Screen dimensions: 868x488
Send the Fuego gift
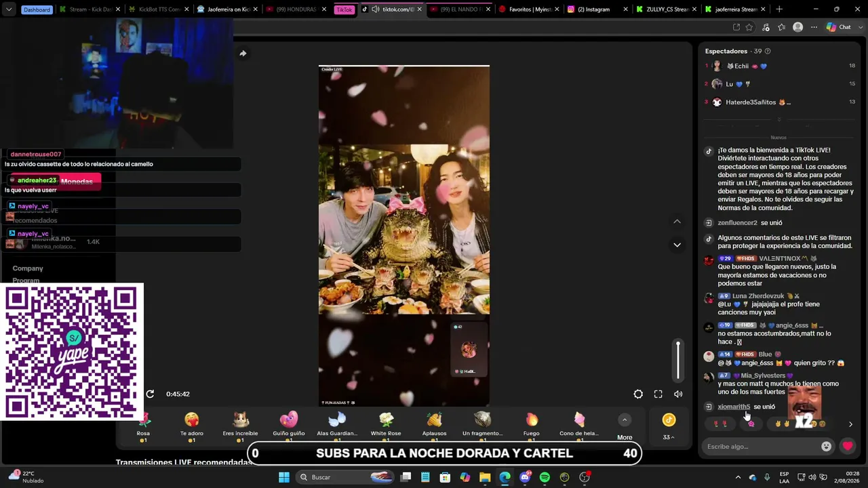(532, 427)
